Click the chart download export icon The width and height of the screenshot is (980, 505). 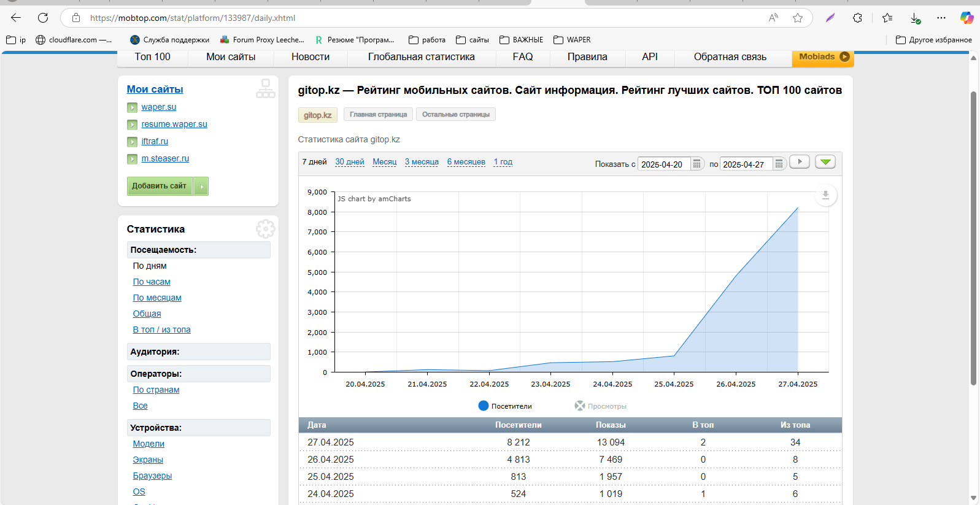coord(825,195)
